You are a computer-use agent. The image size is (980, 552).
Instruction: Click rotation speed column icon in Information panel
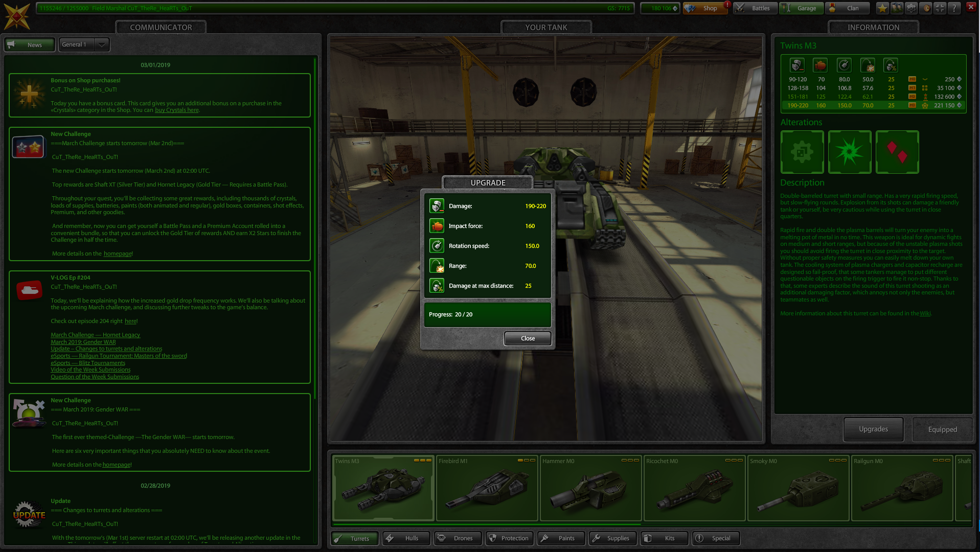tap(844, 65)
